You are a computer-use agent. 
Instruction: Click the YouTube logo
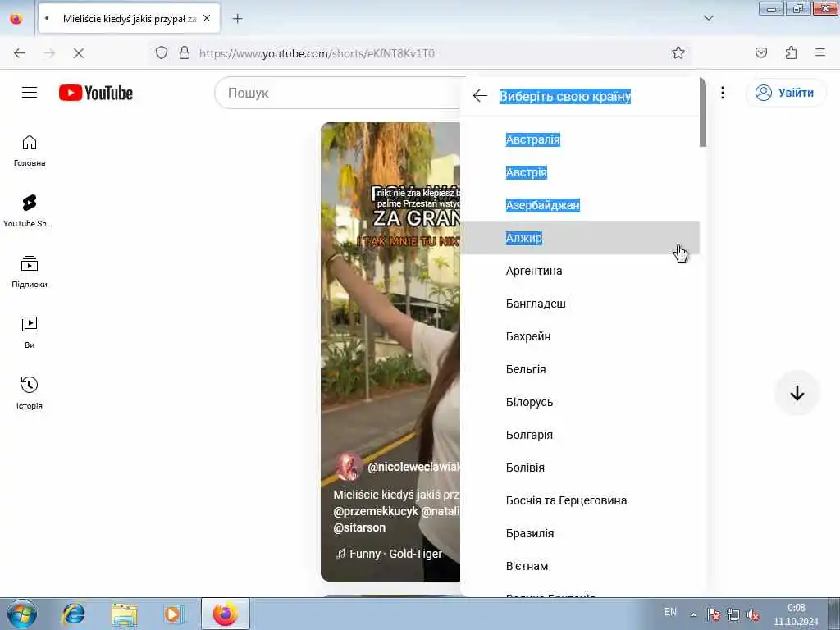point(96,93)
